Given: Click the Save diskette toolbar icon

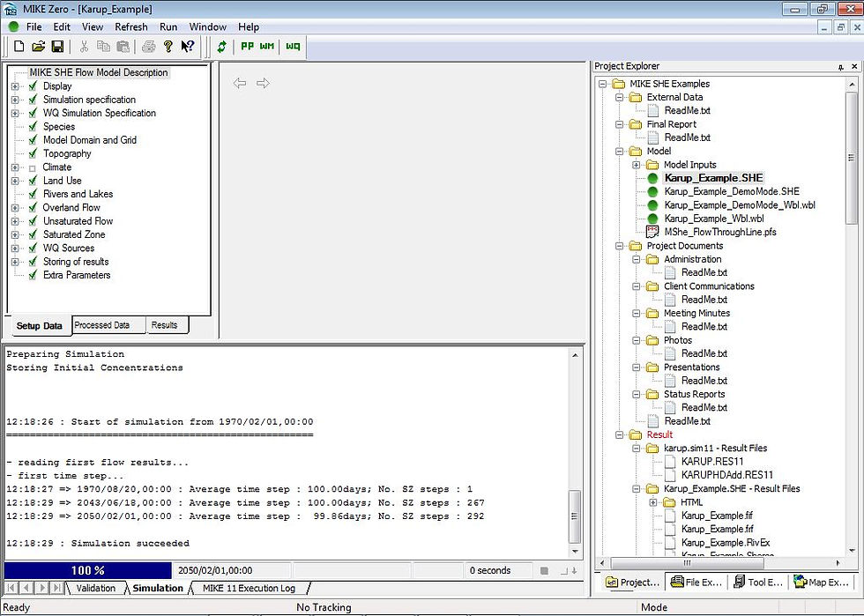Looking at the screenshot, I should [57, 47].
